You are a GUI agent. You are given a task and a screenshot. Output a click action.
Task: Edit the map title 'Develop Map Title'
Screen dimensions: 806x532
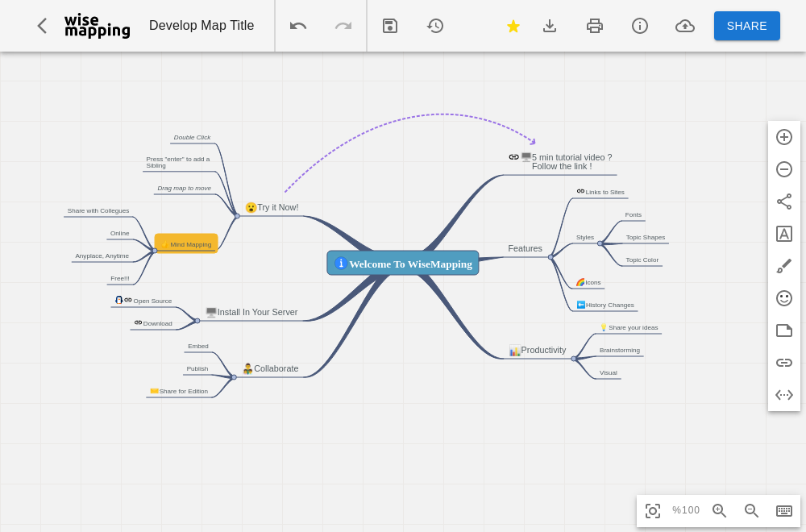(201, 26)
